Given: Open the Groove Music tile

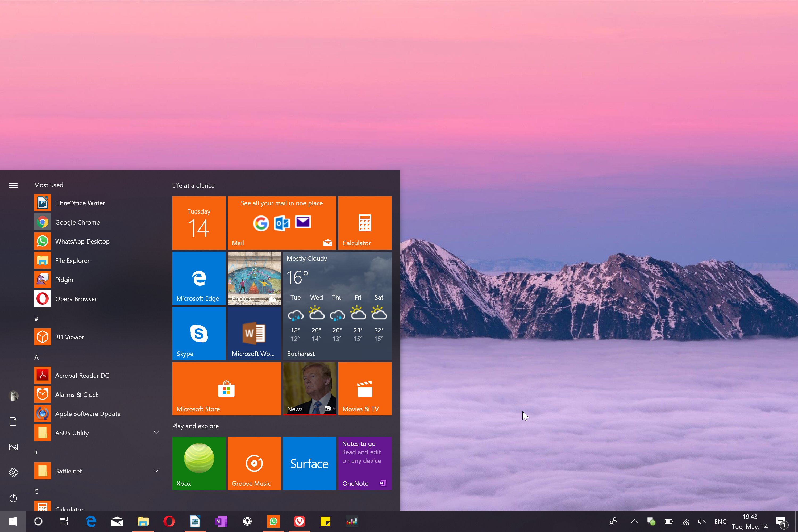Looking at the screenshot, I should click(x=254, y=463).
